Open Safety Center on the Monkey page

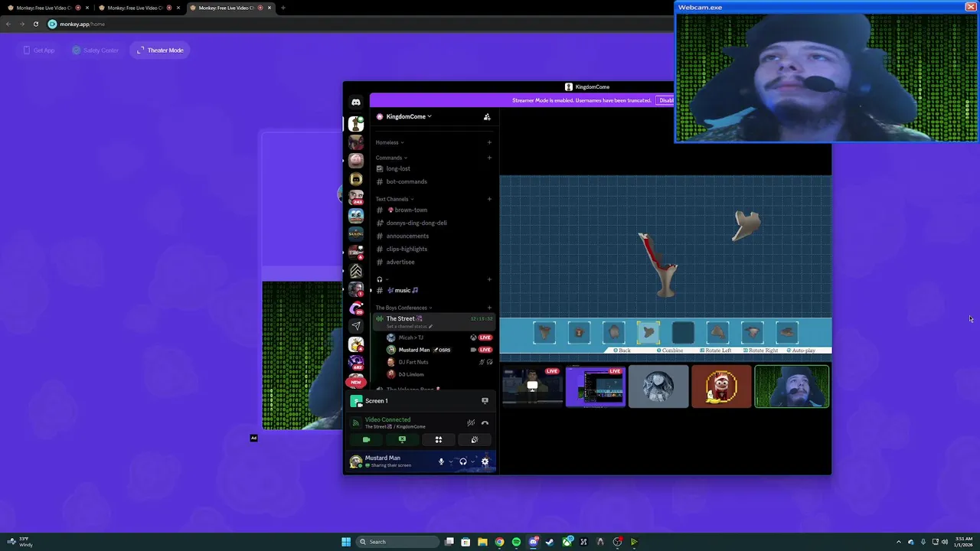[x=96, y=51]
